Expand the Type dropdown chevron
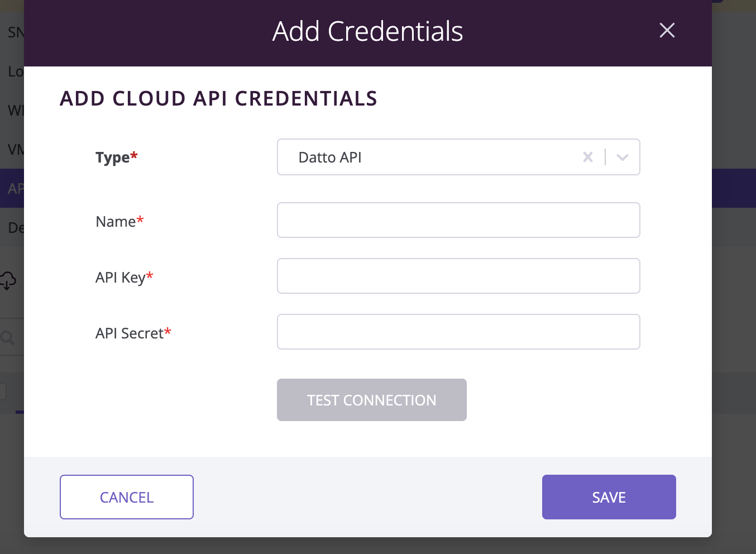This screenshot has width=756, height=554. point(623,157)
